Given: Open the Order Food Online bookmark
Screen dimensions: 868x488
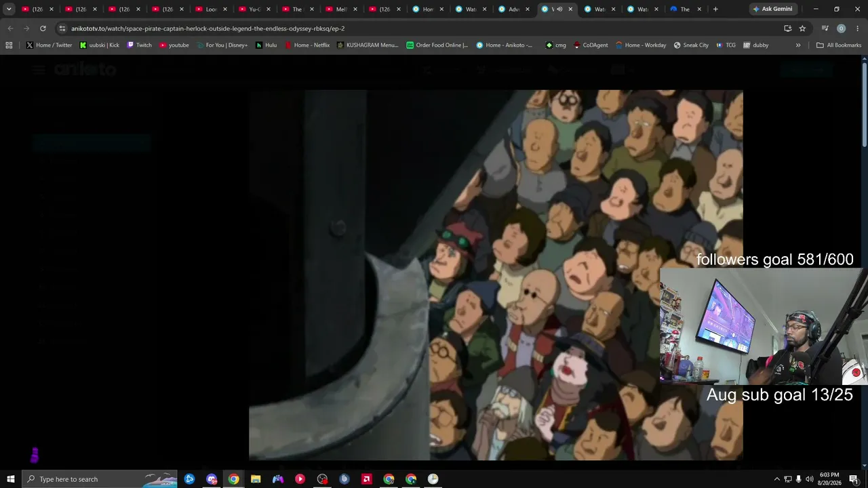Looking at the screenshot, I should click(x=437, y=45).
